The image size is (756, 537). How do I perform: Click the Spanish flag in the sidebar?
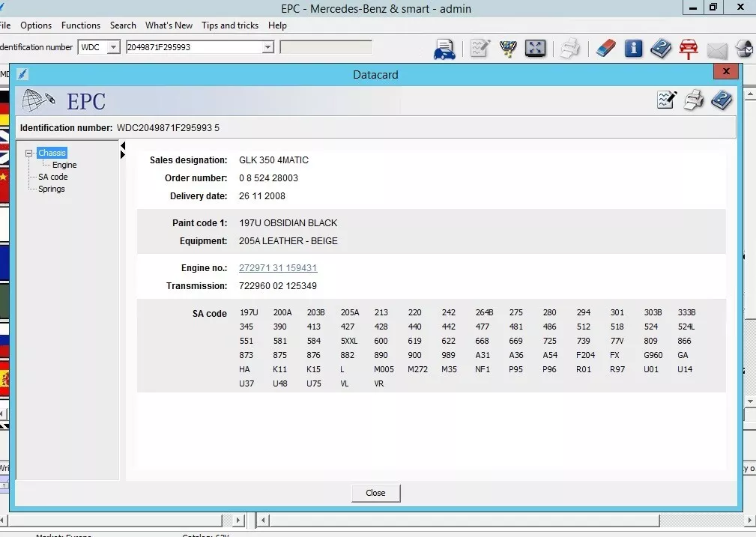[4, 378]
